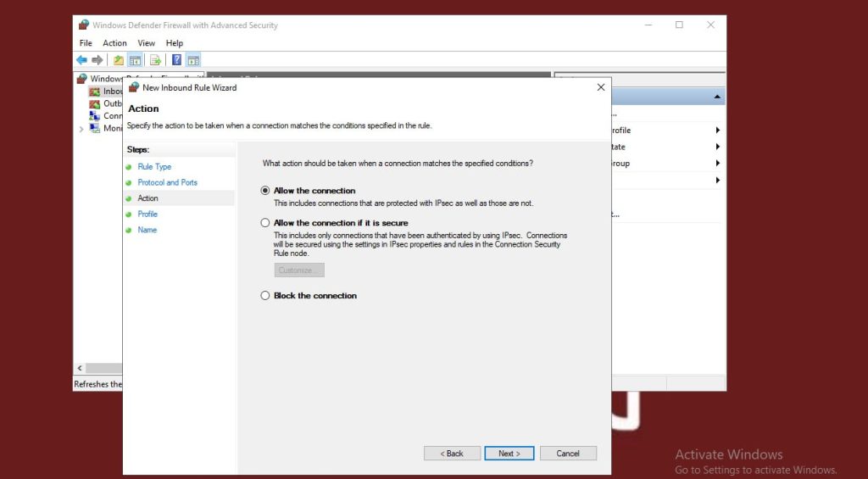Open the View menu
The image size is (868, 479).
tap(147, 43)
